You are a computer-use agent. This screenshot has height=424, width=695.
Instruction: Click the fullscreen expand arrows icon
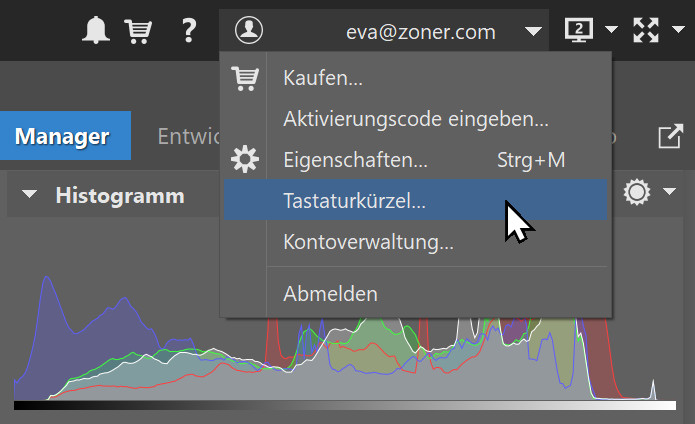(x=647, y=31)
